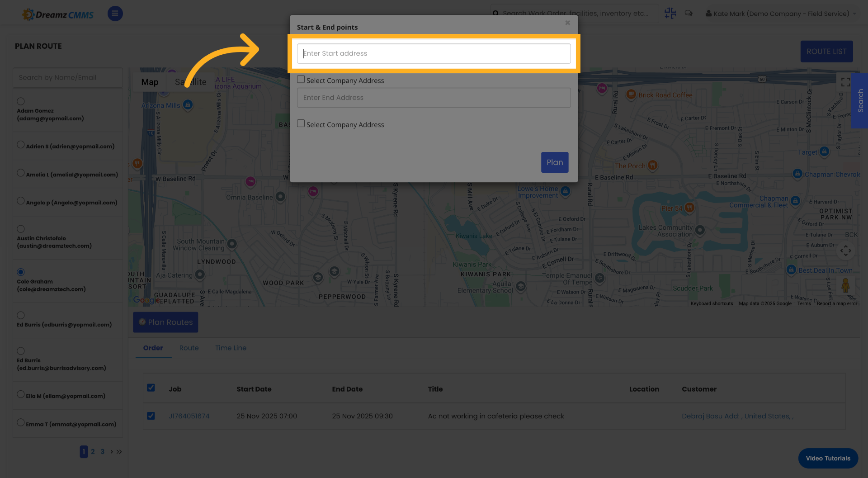Viewport: 868px width, 478px height.
Task: Click the DreamzCMMS logo
Action: click(x=57, y=14)
